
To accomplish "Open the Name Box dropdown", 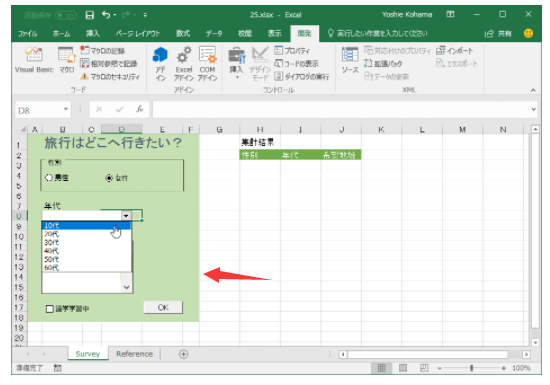I will click(x=66, y=109).
